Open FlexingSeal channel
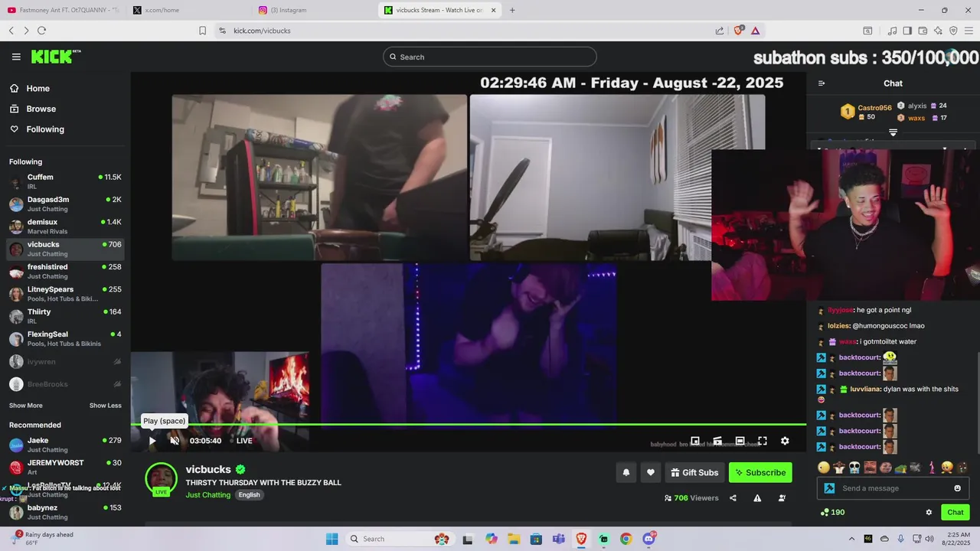This screenshot has width=980, height=551. pos(65,339)
